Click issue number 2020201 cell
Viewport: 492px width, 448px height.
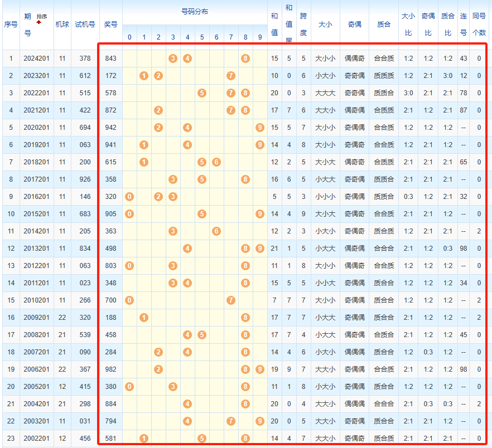(x=36, y=128)
